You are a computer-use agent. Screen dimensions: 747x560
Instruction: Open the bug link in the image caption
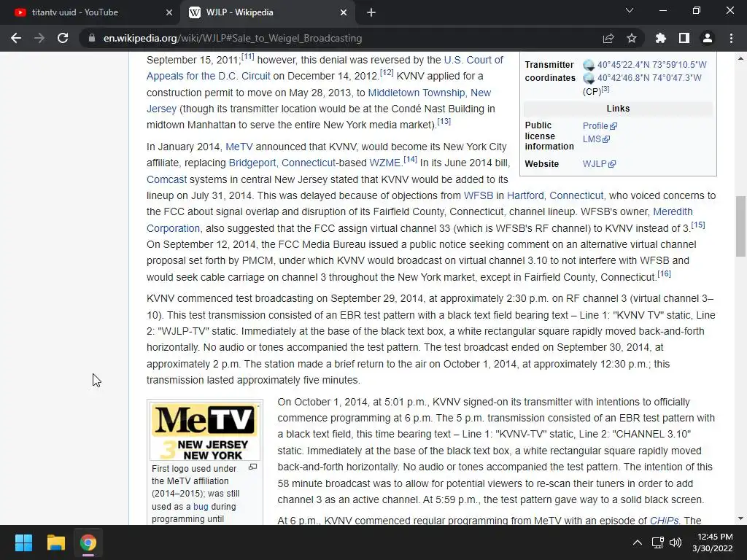click(x=201, y=507)
